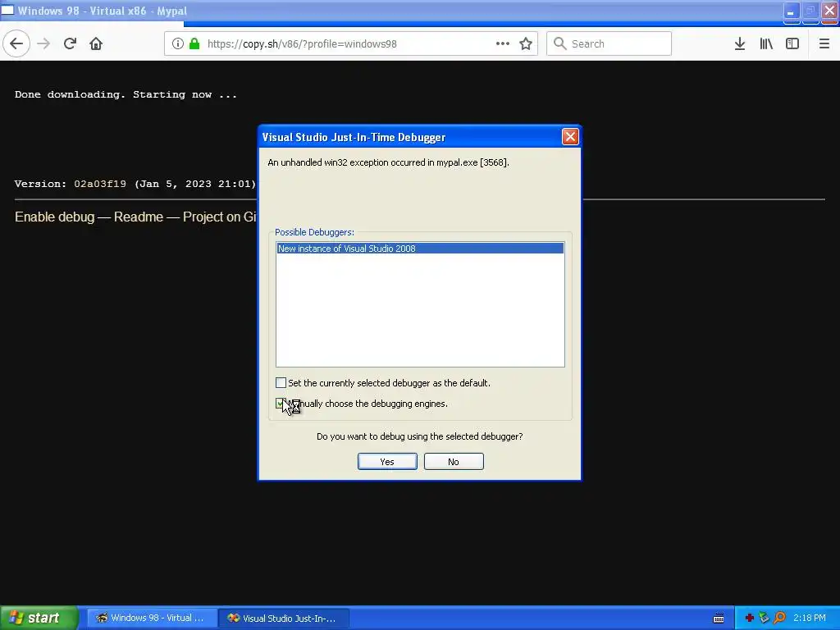Image resolution: width=840 pixels, height=630 pixels.
Task: Decline debugging with the No button
Action: [x=454, y=461]
